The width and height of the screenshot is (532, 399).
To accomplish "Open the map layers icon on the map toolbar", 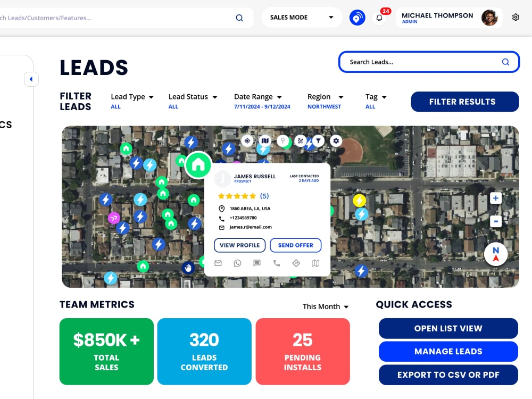I will coord(264,140).
